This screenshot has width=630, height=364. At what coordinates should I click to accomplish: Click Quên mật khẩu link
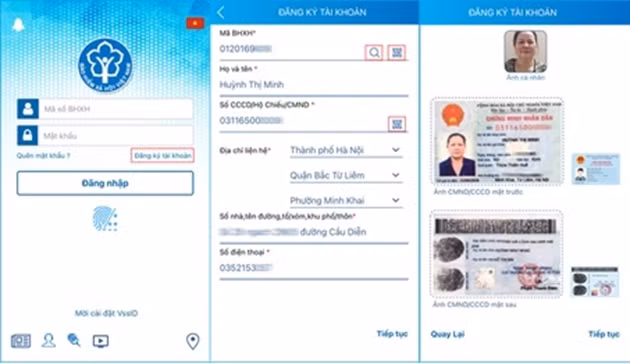(x=43, y=155)
